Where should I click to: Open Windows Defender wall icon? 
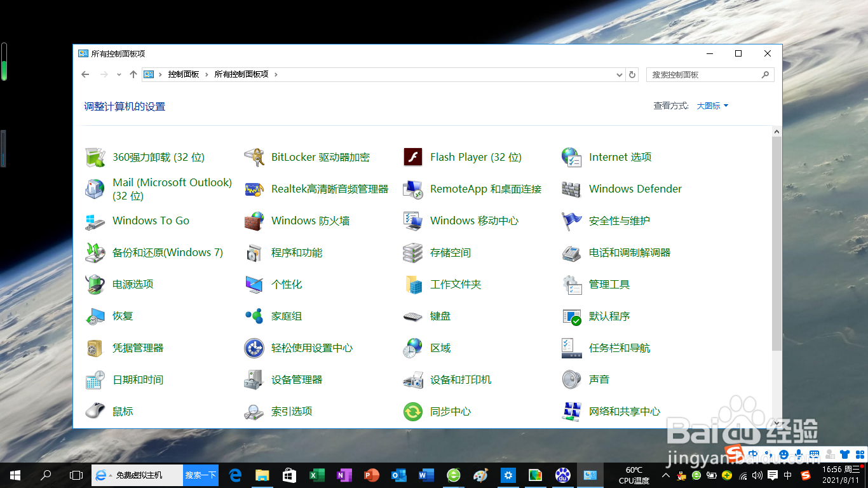[x=572, y=189]
